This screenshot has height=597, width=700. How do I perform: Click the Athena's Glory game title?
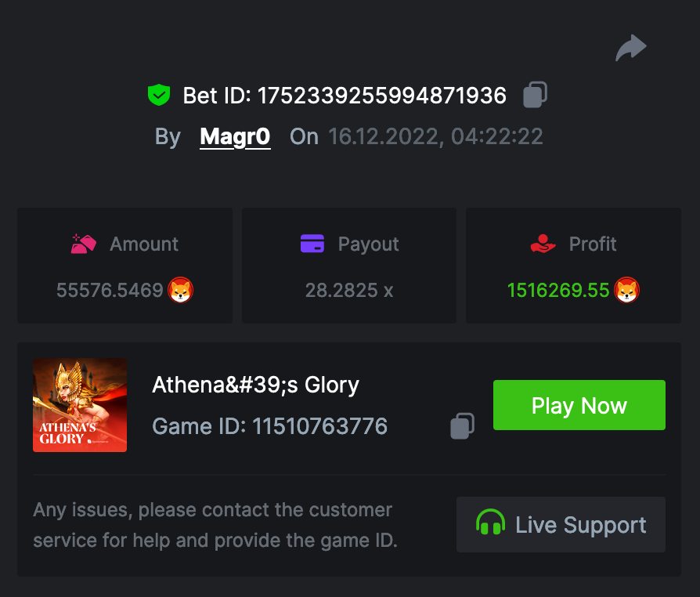[x=255, y=385]
